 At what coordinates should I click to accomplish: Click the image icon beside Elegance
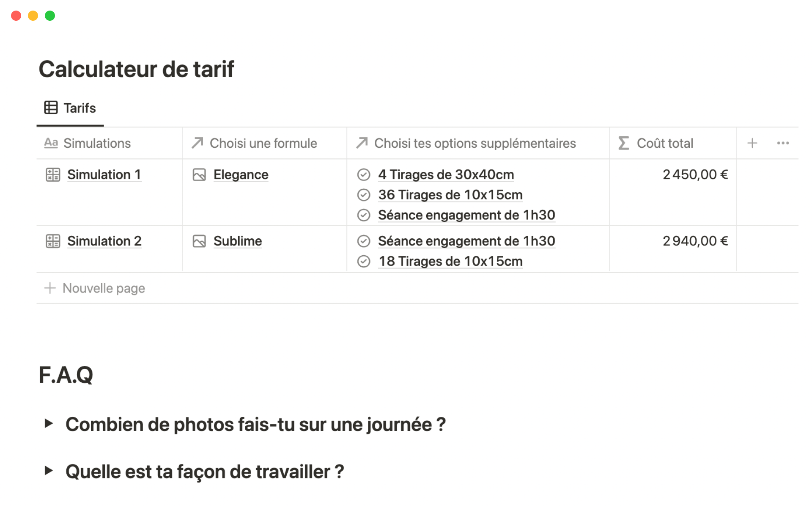(199, 174)
